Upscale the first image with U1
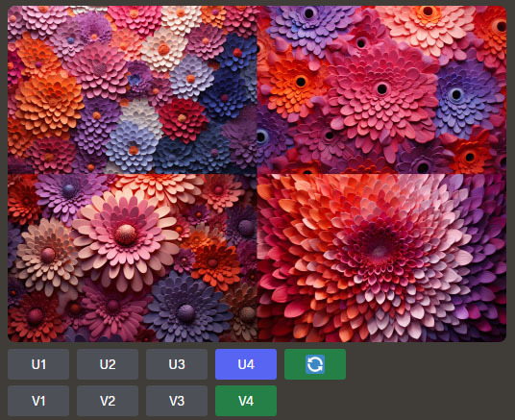 (38, 364)
